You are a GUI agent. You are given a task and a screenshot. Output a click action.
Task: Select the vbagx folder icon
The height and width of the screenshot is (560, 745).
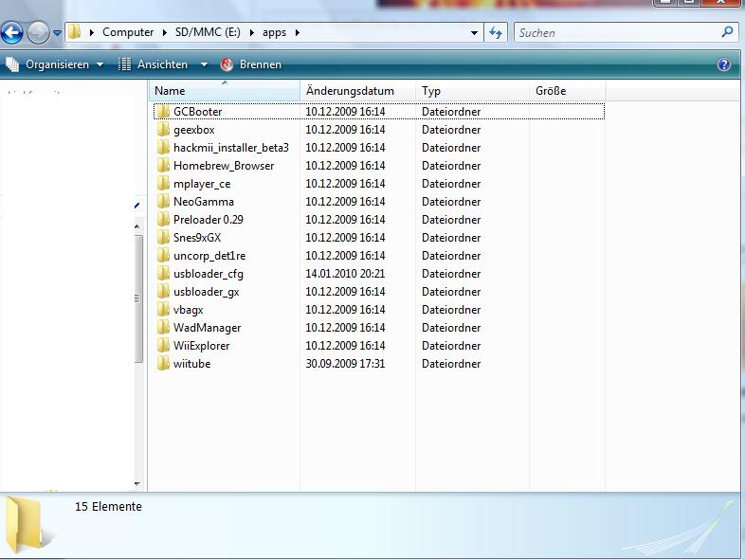(163, 309)
